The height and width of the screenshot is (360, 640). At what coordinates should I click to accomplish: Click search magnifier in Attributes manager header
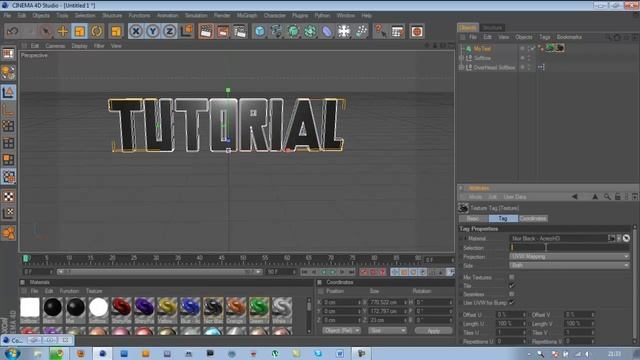(x=607, y=197)
